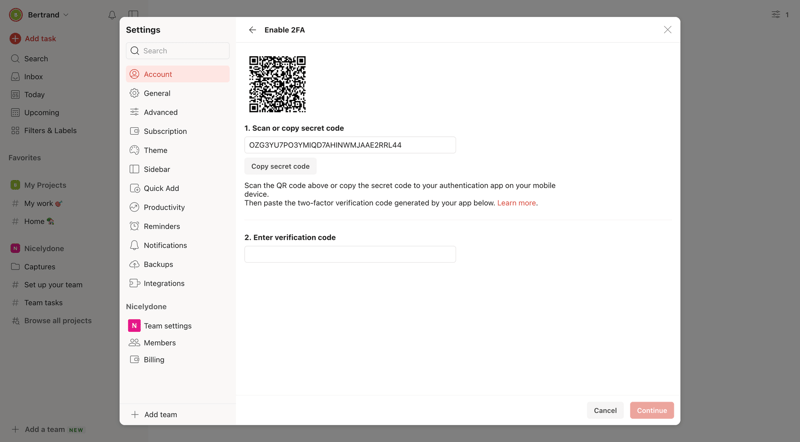Open the Upcoming view
Viewport: 800px width, 442px height.
click(42, 112)
